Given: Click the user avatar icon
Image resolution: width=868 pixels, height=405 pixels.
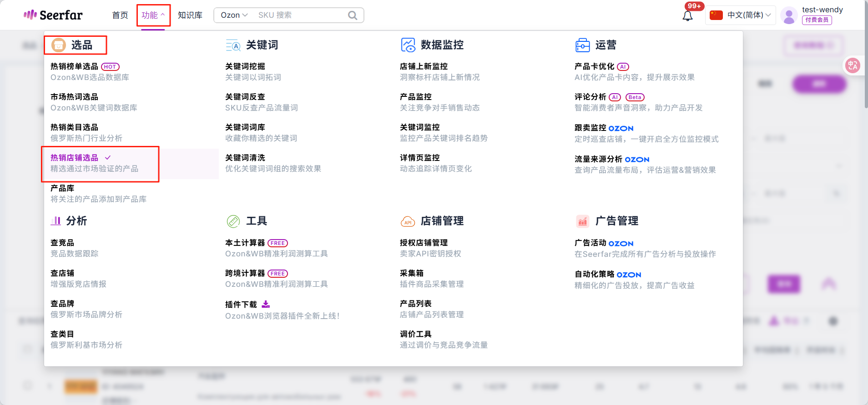Looking at the screenshot, I should point(789,16).
